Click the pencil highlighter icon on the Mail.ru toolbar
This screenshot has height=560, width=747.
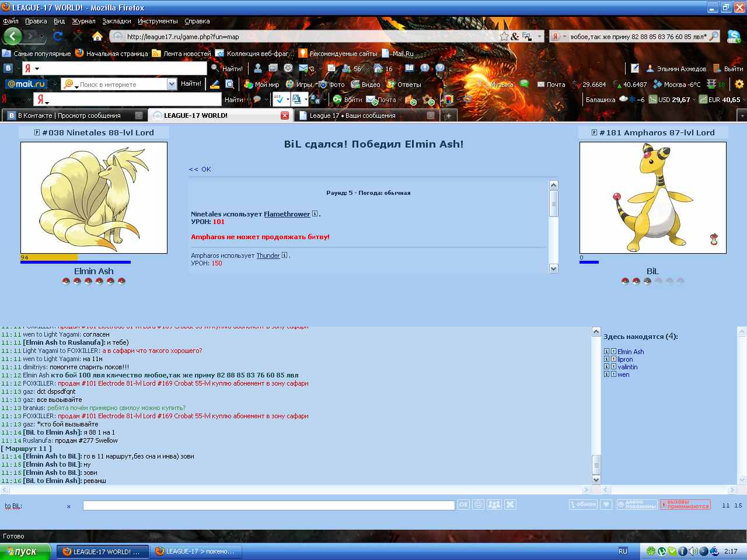click(215, 84)
